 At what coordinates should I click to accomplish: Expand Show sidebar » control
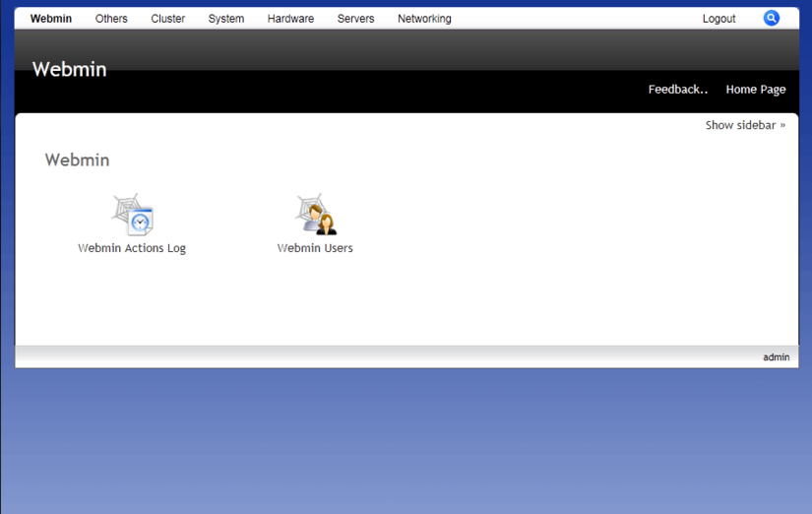pyautogui.click(x=745, y=125)
